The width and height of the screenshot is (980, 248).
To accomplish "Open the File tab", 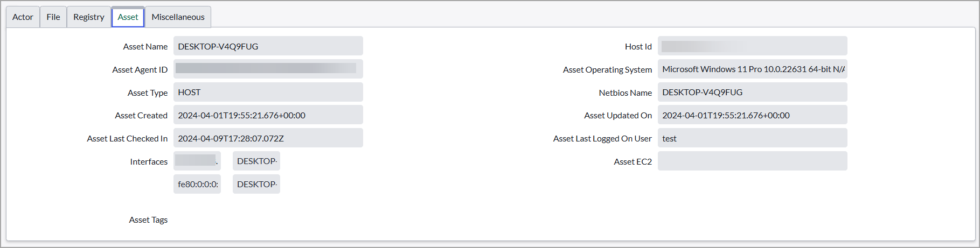I will [x=53, y=17].
